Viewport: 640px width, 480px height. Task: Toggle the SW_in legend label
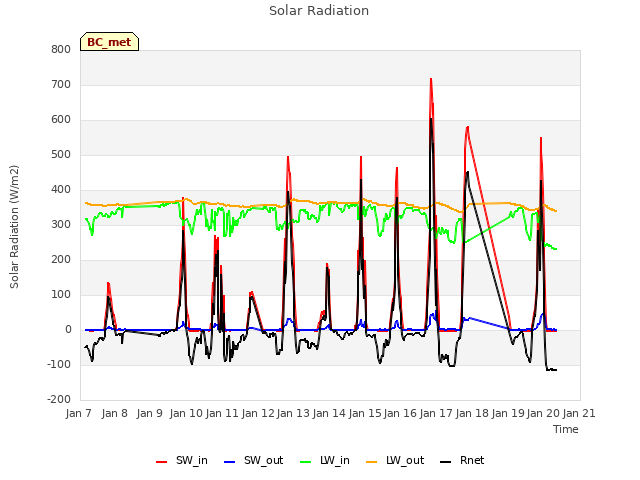(x=192, y=460)
